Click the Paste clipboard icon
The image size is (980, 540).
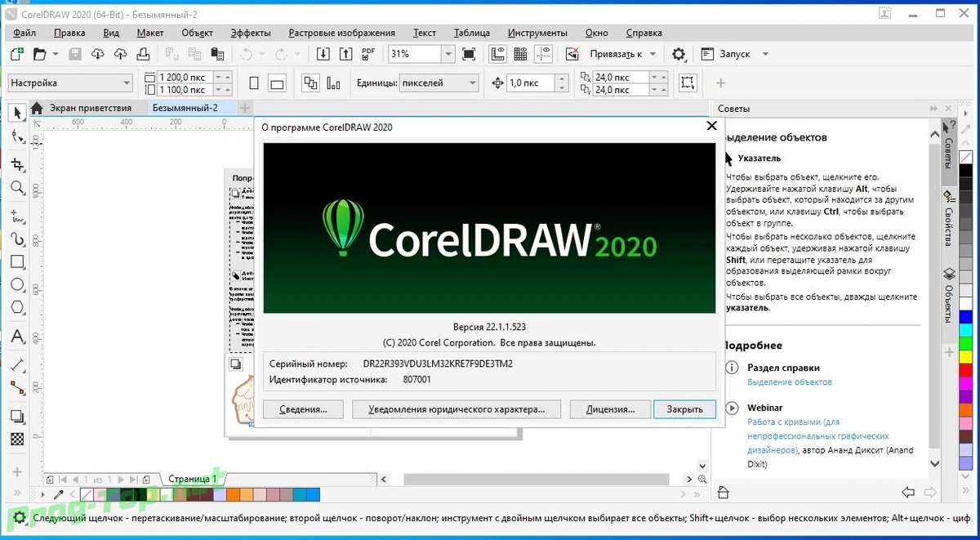click(217, 54)
